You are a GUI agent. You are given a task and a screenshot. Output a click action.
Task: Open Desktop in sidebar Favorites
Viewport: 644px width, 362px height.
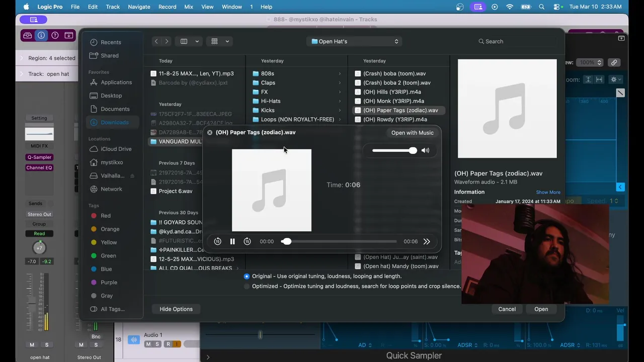click(x=111, y=96)
